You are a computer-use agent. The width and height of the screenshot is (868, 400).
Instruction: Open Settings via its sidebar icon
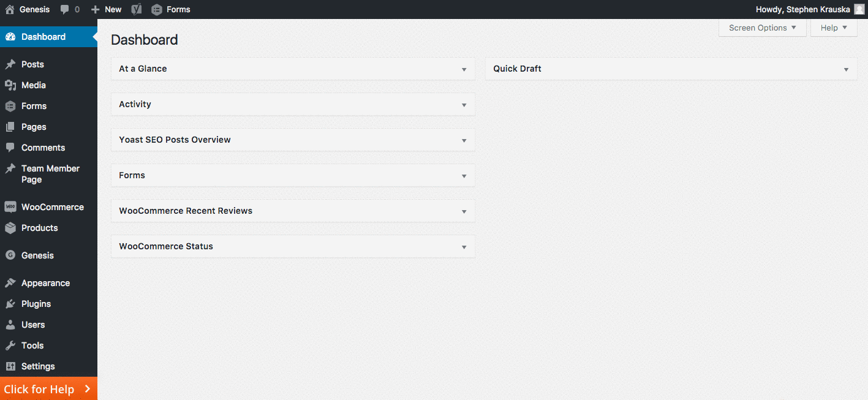click(x=11, y=366)
